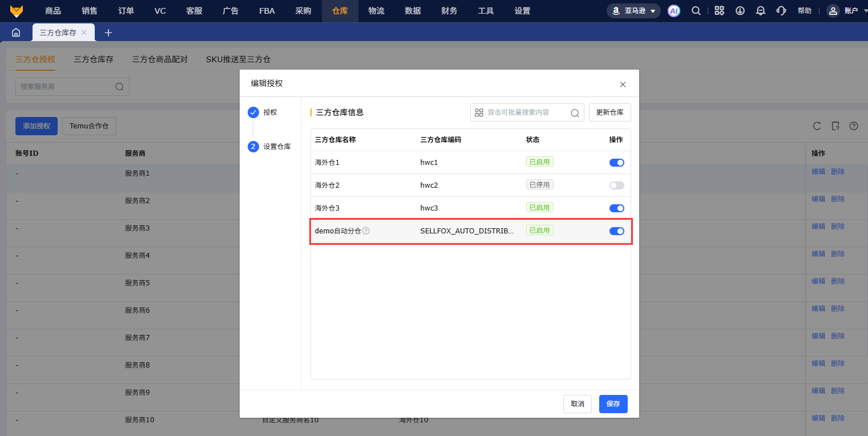Click the search magnifier in top bar
Image resolution: width=868 pixels, height=436 pixels.
tap(696, 11)
